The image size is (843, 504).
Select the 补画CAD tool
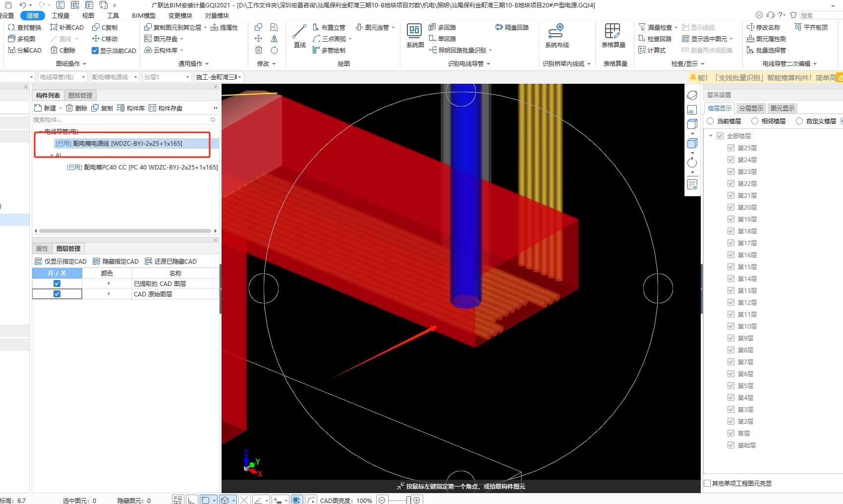coord(67,27)
